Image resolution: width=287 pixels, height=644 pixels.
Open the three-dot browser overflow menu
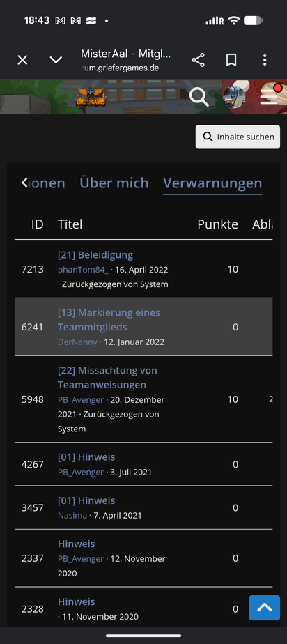[265, 60]
